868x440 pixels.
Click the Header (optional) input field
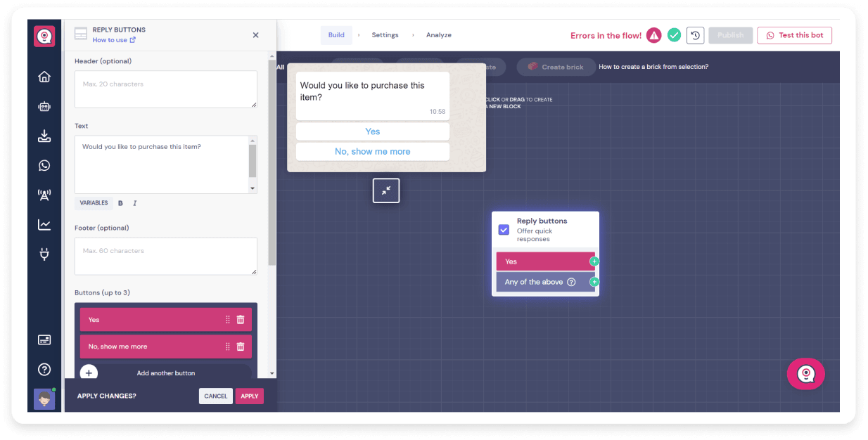(x=165, y=89)
